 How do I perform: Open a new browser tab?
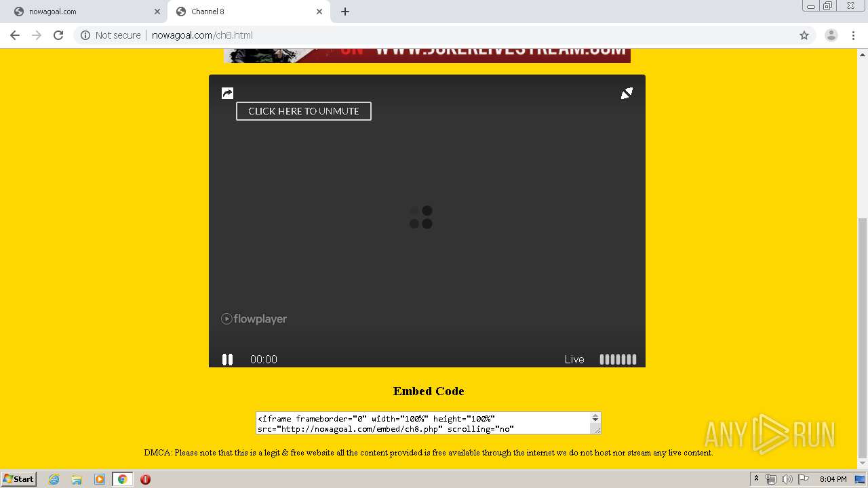(x=345, y=12)
